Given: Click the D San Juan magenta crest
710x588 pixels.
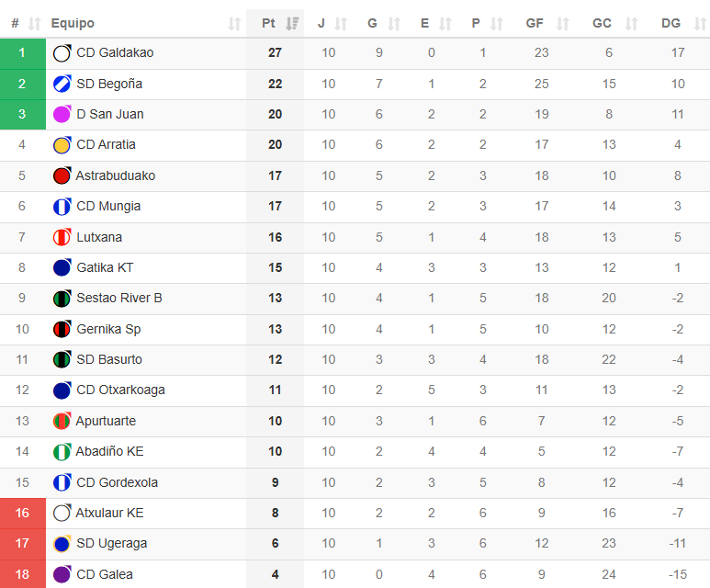Looking at the screenshot, I should [x=62, y=115].
